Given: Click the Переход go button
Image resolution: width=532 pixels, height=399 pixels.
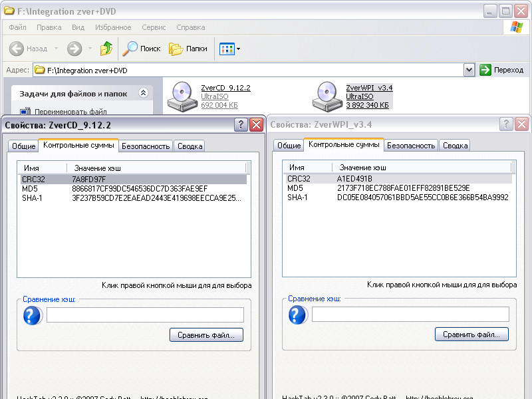Looking at the screenshot, I should pos(501,70).
